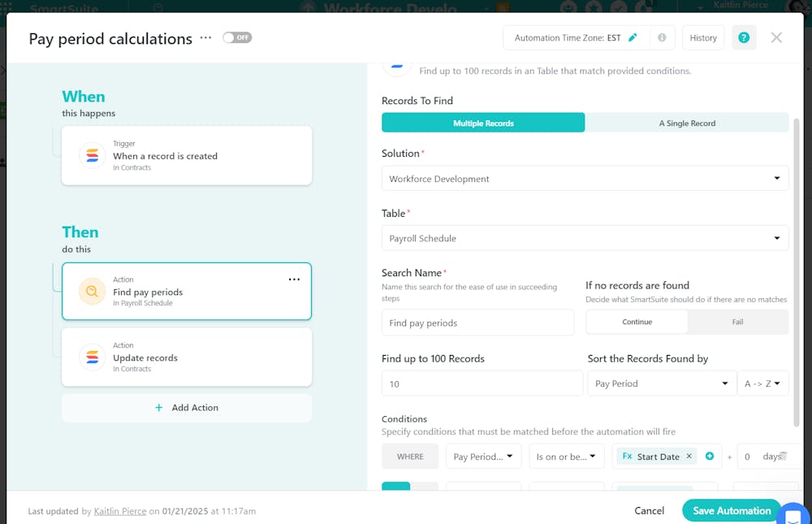Open the Find pay periods magnifier action icon

[92, 291]
